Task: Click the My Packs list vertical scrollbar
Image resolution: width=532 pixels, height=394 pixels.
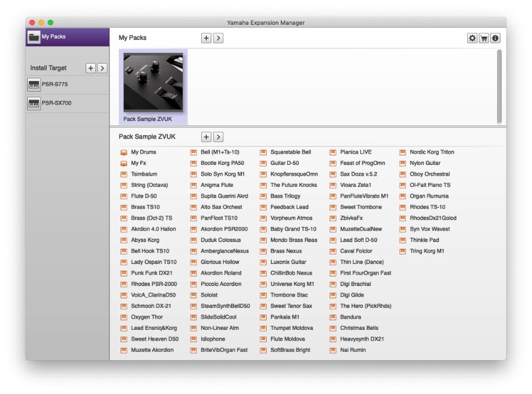Action: click(x=499, y=87)
